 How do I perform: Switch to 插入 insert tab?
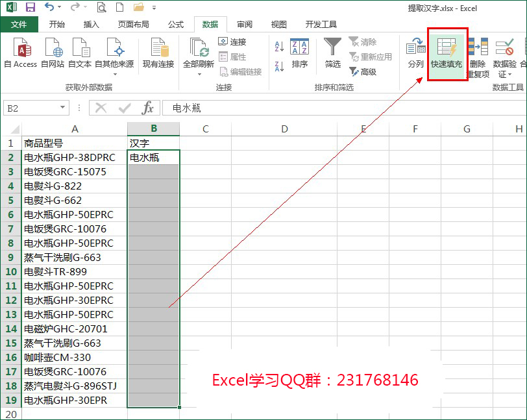[x=91, y=24]
